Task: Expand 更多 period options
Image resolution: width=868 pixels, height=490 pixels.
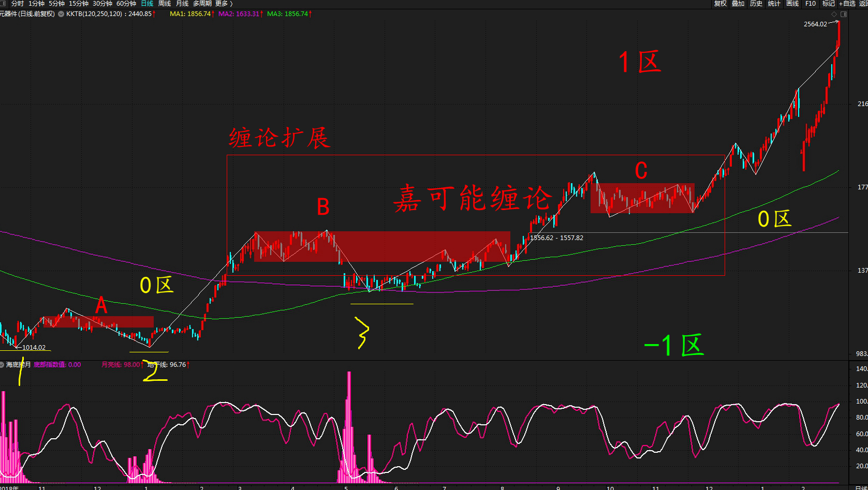Action: 224,4
